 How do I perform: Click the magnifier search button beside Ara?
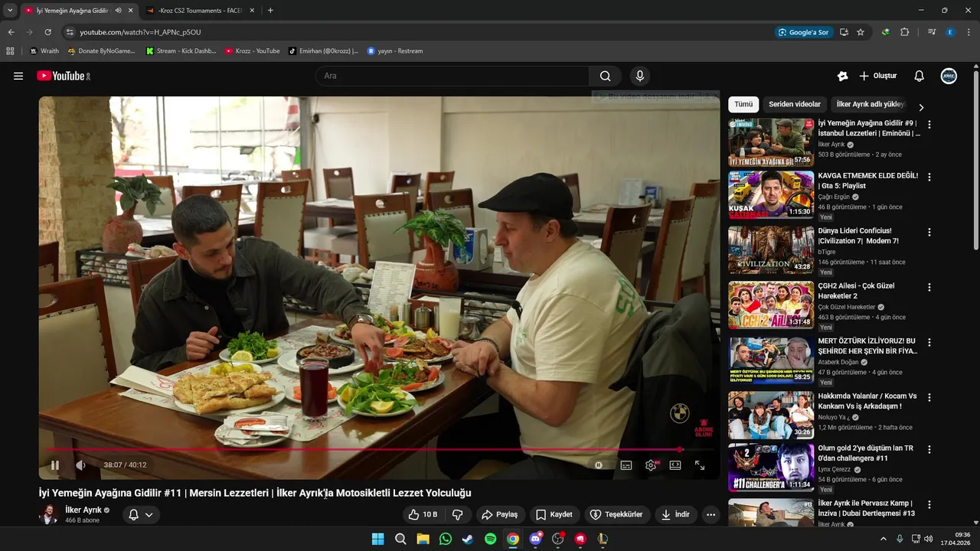tap(605, 76)
